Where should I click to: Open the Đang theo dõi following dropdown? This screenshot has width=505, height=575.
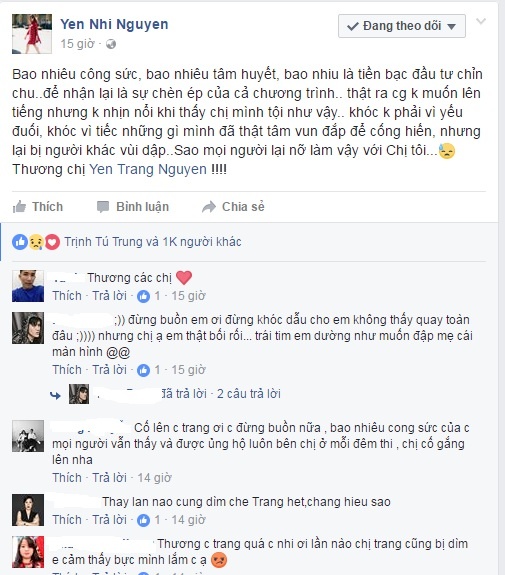[x=402, y=26]
